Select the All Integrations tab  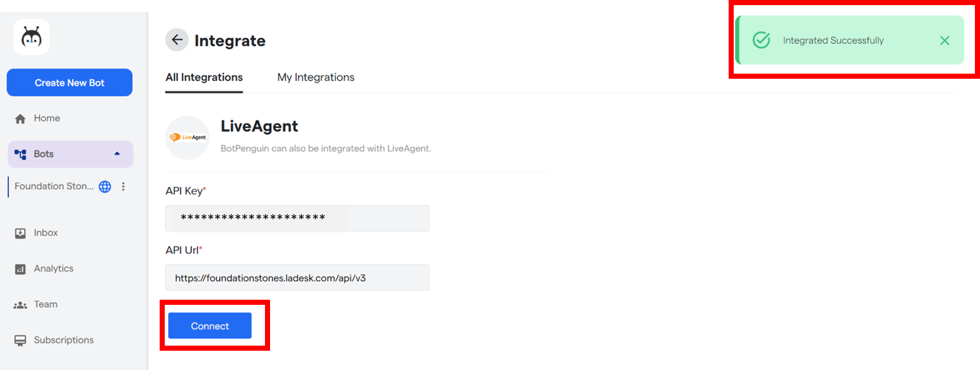point(204,77)
